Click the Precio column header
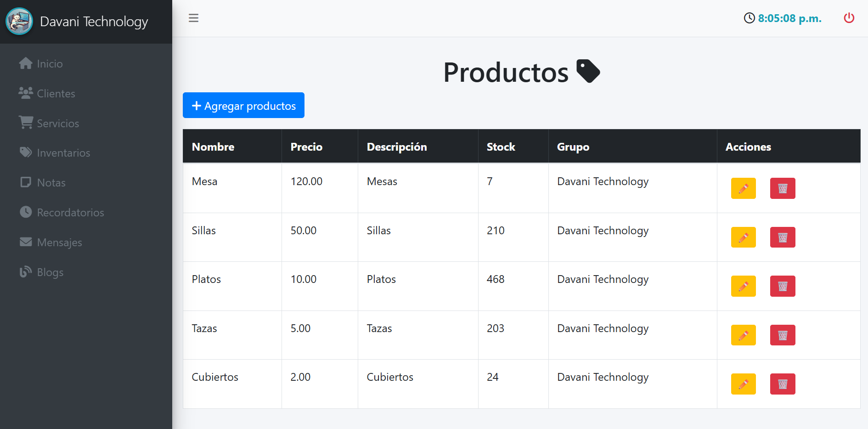The height and width of the screenshot is (429, 868). point(306,147)
